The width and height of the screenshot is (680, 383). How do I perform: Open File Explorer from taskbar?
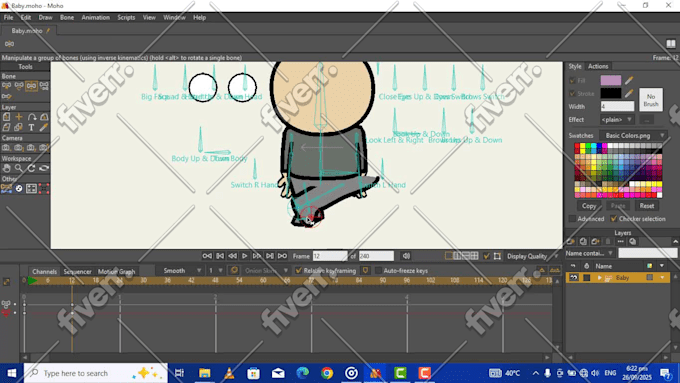coord(205,373)
